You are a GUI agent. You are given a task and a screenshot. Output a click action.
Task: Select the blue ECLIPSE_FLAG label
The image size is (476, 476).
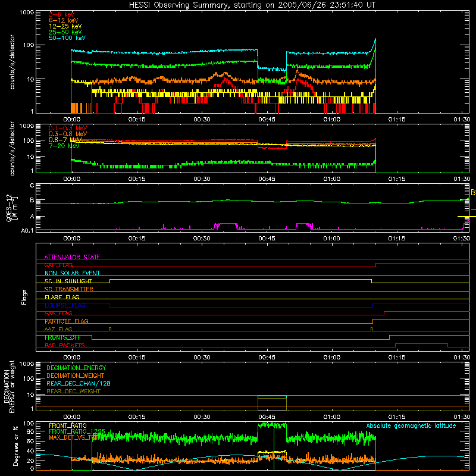pos(65,305)
